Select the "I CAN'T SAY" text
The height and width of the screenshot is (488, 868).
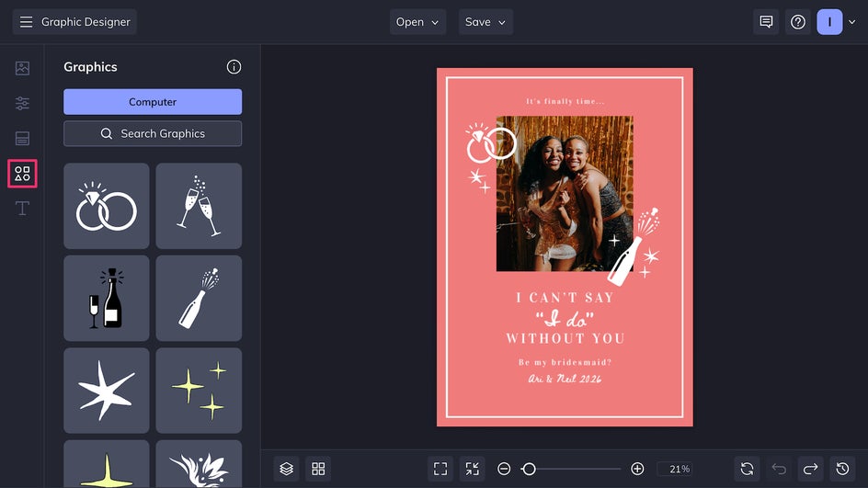[x=565, y=297]
